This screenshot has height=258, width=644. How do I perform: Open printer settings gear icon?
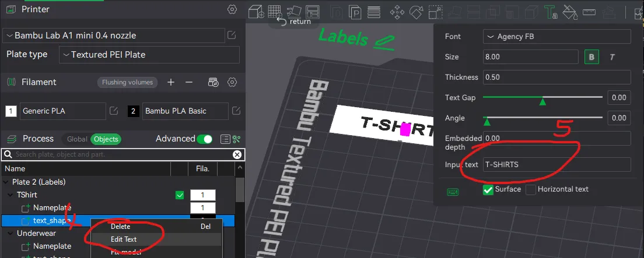pos(232,9)
